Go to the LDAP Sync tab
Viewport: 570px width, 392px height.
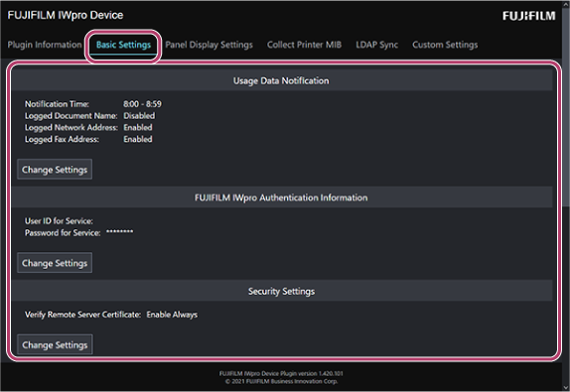[x=377, y=45]
